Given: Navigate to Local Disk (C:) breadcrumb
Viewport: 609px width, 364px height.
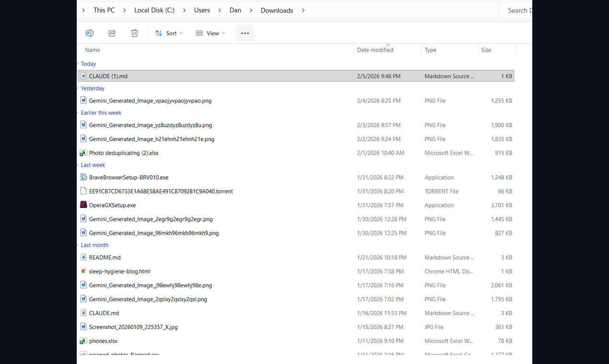Looking at the screenshot, I should click(154, 10).
